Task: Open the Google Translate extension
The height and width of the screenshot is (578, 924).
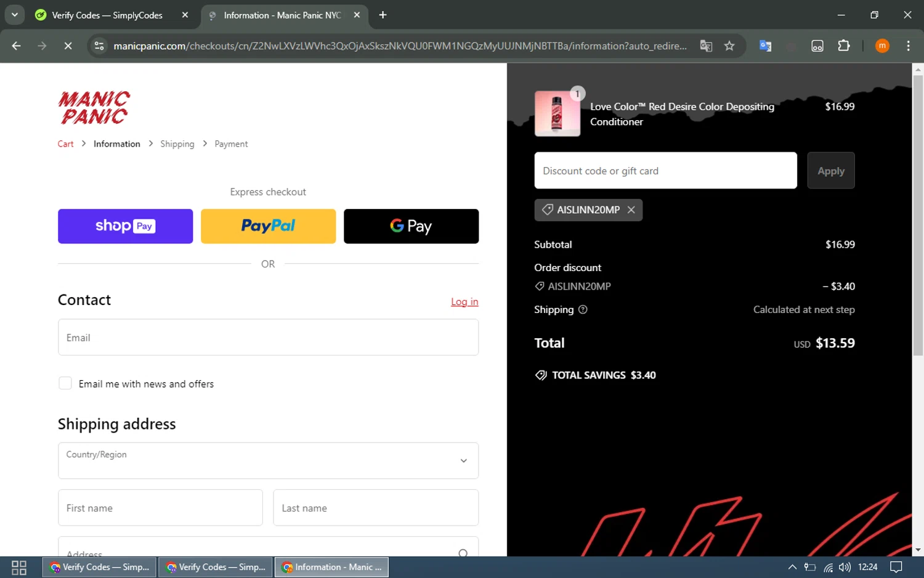Action: click(765, 46)
